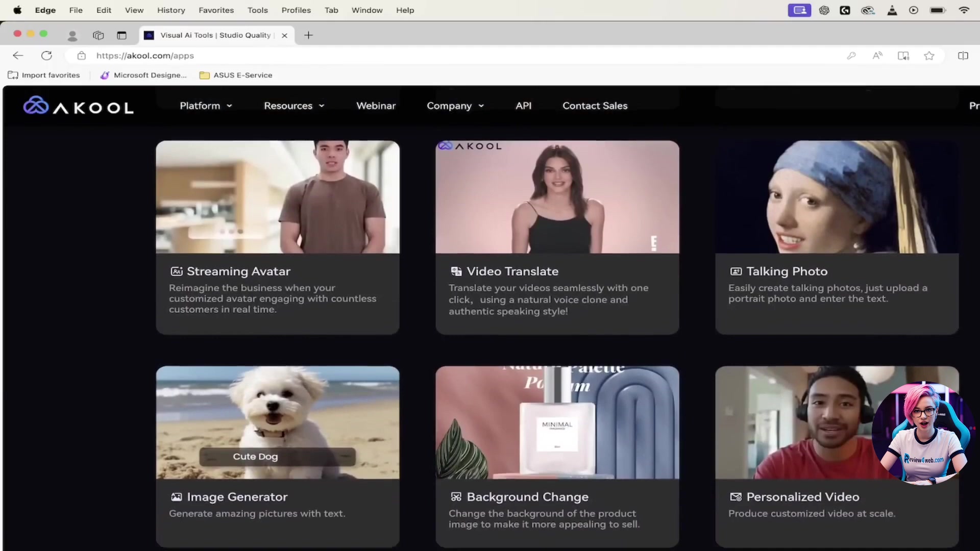
Task: Expand the Company dropdown
Action: pos(455,106)
